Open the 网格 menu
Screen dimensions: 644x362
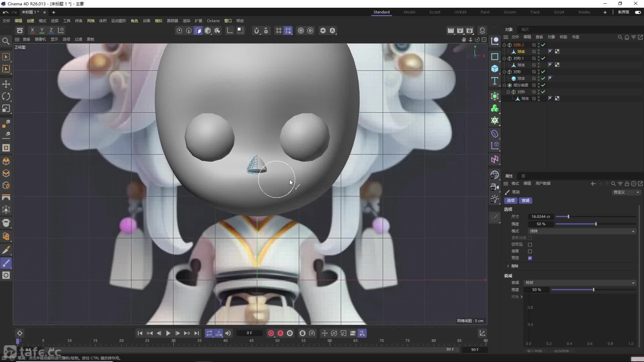(x=91, y=21)
